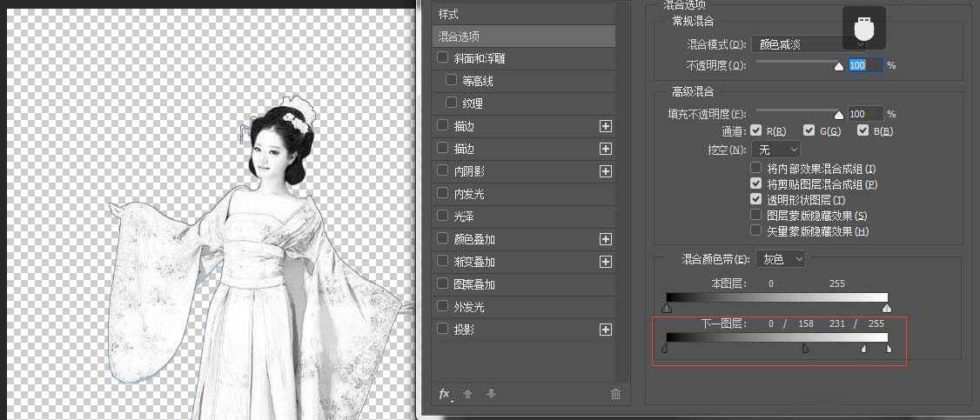
Task: Delete effect with the trash icon
Action: point(615,394)
